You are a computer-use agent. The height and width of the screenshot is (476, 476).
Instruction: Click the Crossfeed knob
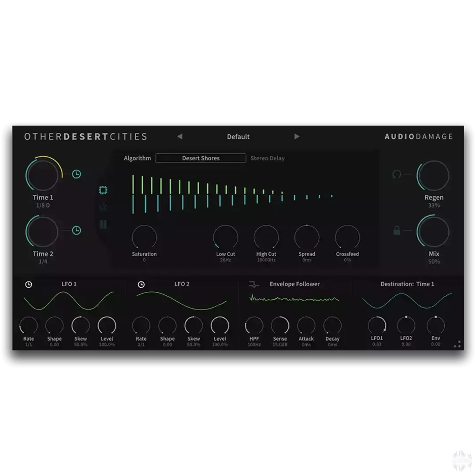click(348, 238)
